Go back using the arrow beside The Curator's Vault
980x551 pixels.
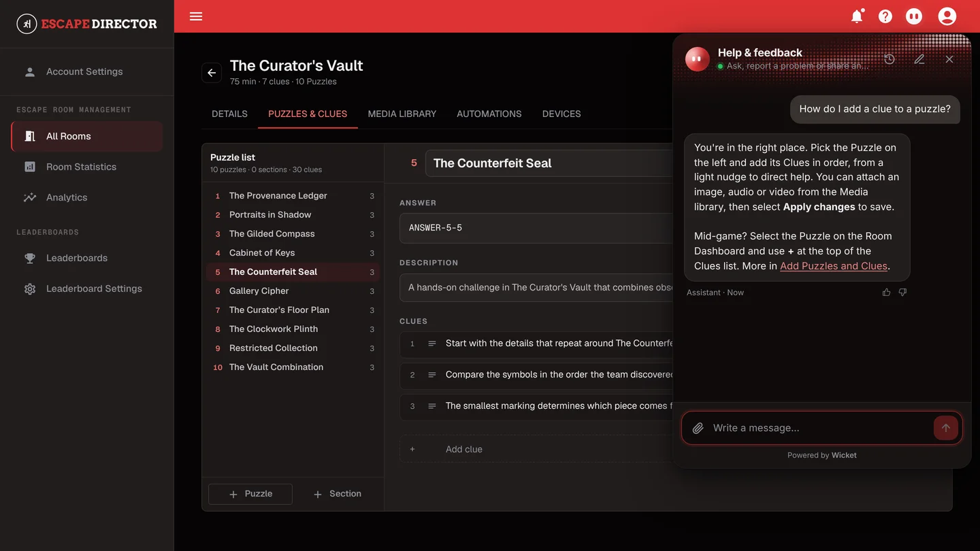click(x=212, y=73)
